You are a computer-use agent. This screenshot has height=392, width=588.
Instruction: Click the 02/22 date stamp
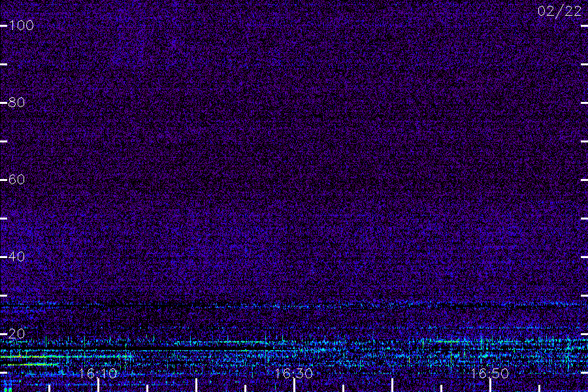(559, 11)
